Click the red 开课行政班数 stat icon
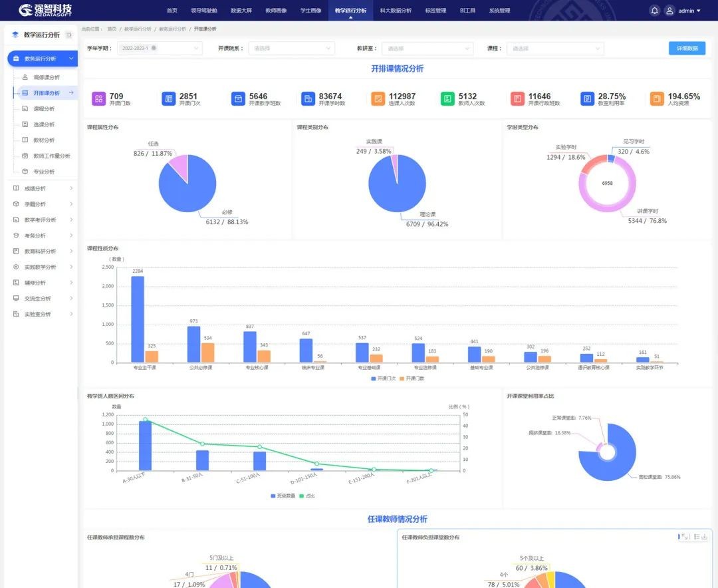This screenshot has width=718, height=588. [517, 98]
